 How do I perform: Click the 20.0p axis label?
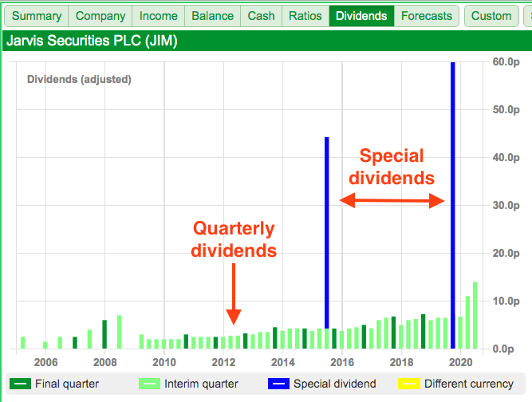click(x=506, y=253)
